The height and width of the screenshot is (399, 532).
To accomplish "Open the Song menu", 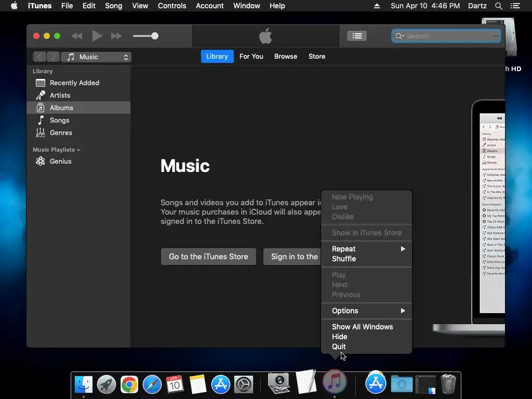I will tap(113, 6).
